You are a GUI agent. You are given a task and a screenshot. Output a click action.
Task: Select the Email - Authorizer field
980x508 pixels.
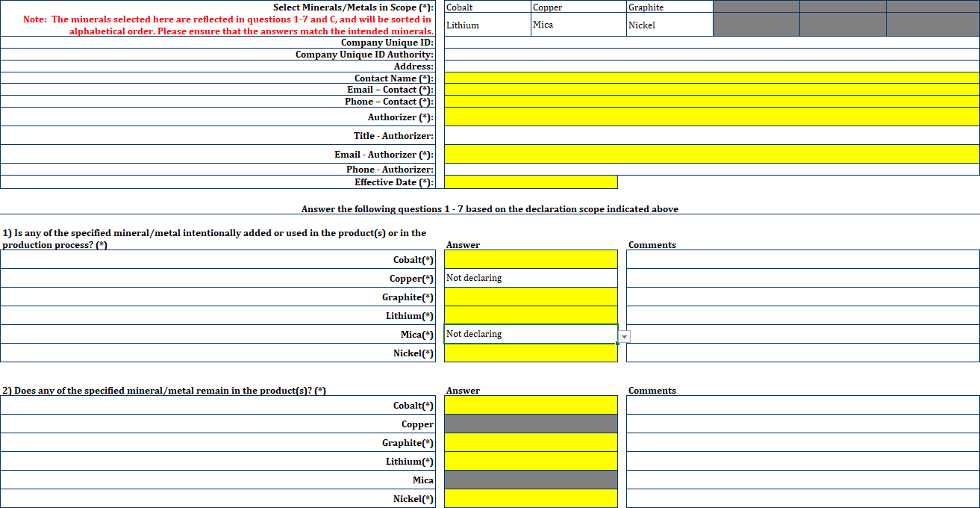coord(711,154)
